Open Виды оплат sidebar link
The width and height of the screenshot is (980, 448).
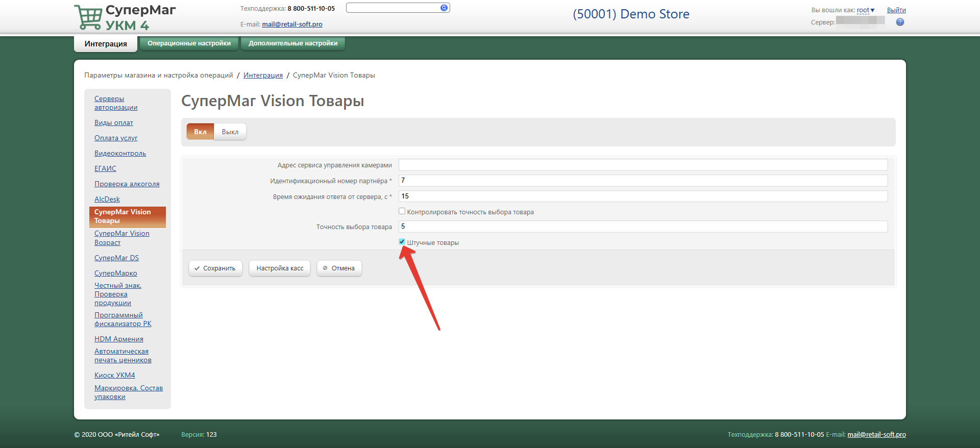[113, 122]
